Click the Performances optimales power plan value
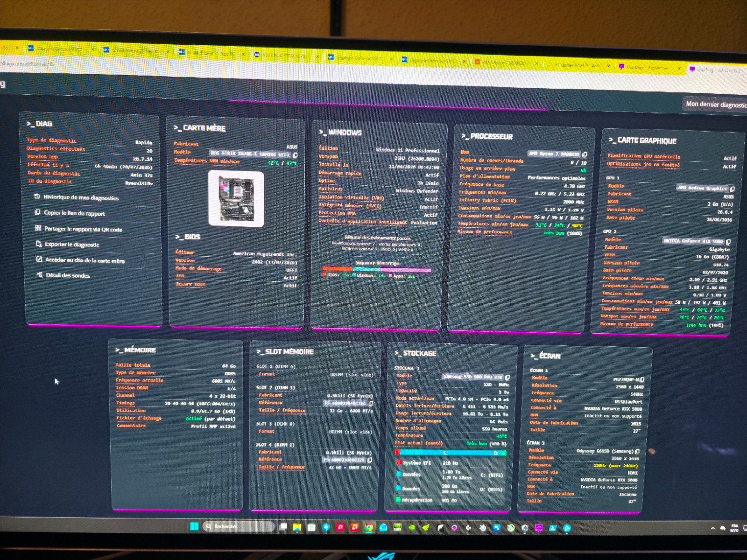The height and width of the screenshot is (560, 747). [556, 178]
